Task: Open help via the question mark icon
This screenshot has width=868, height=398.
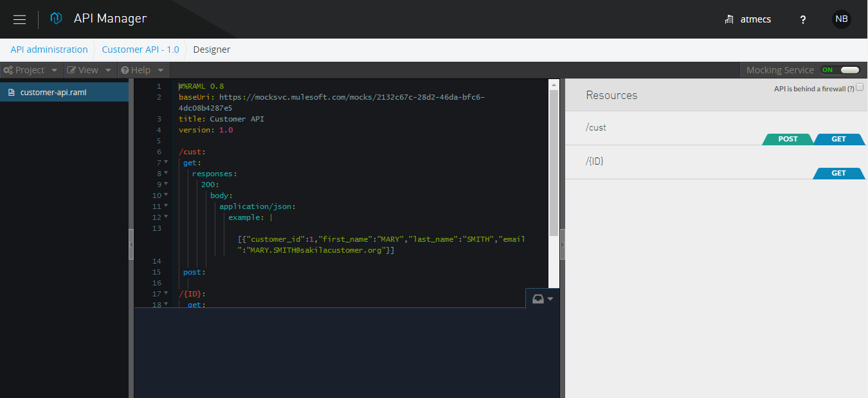Action: (802, 19)
